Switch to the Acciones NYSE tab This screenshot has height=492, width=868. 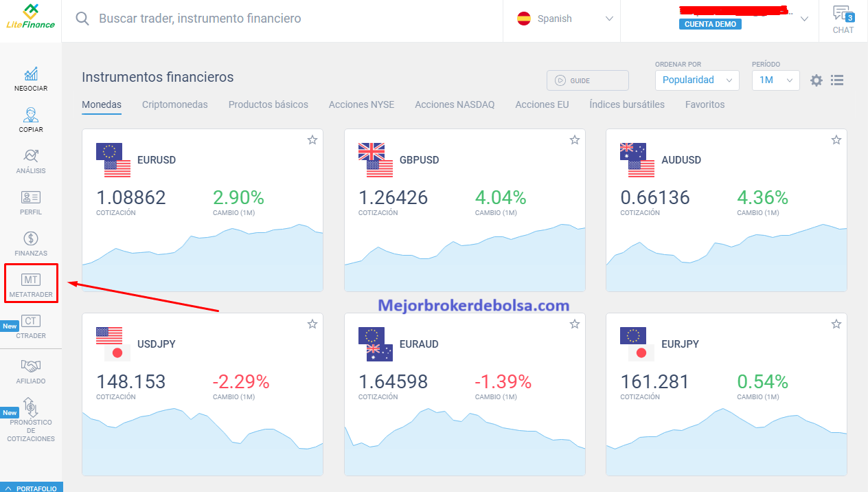click(x=362, y=104)
